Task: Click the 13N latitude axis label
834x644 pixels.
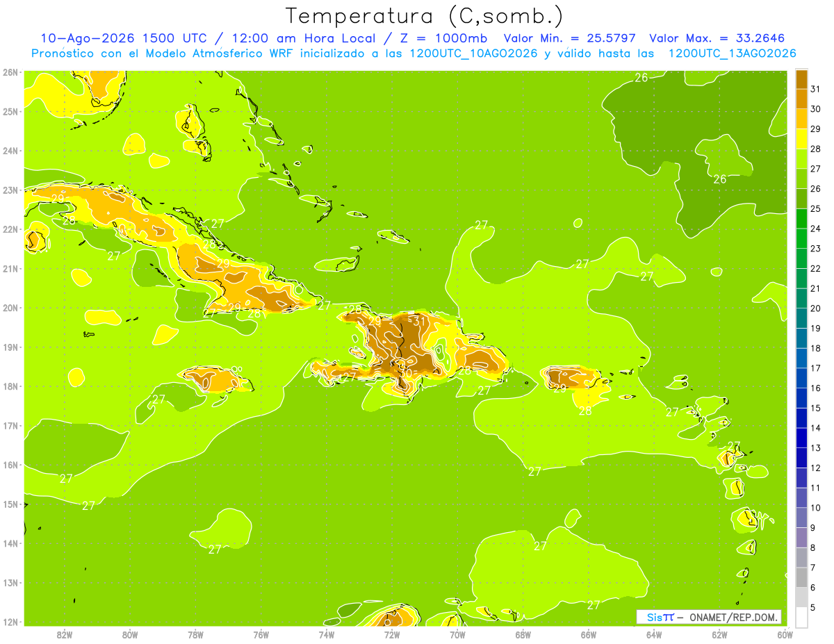Action: (10, 582)
